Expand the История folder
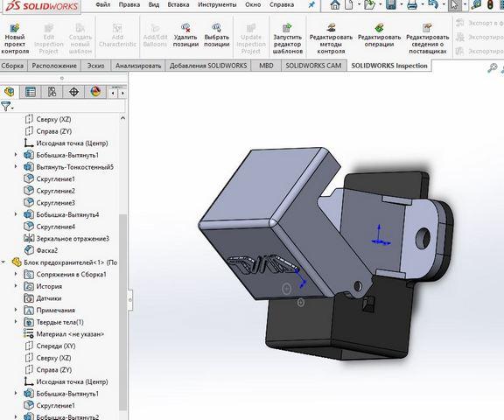 click(x=16, y=286)
